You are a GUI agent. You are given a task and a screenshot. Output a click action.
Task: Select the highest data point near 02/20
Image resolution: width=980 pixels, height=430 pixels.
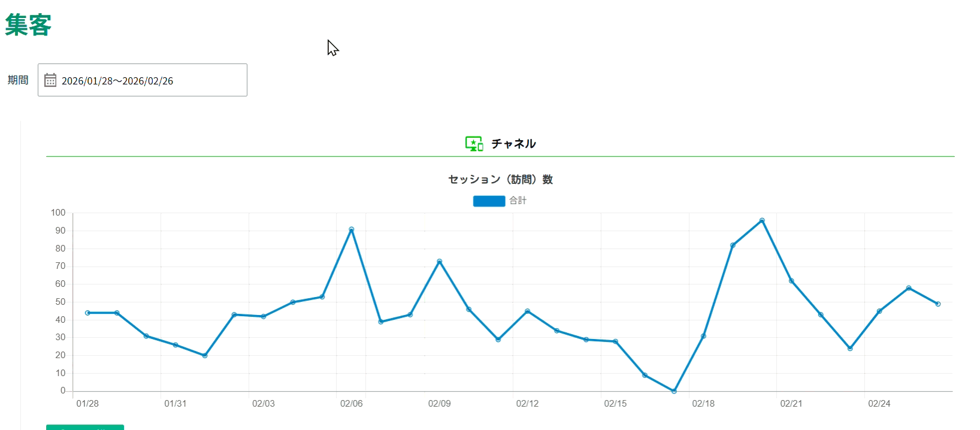pyautogui.click(x=762, y=220)
